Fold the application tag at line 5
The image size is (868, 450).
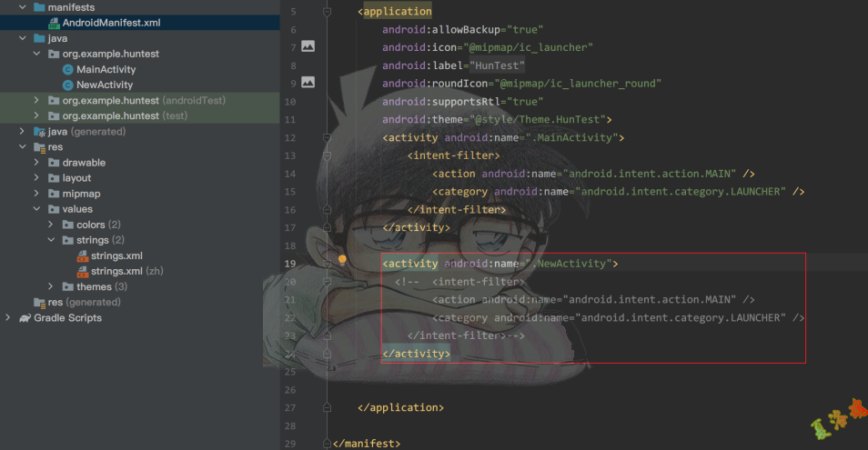tap(326, 12)
